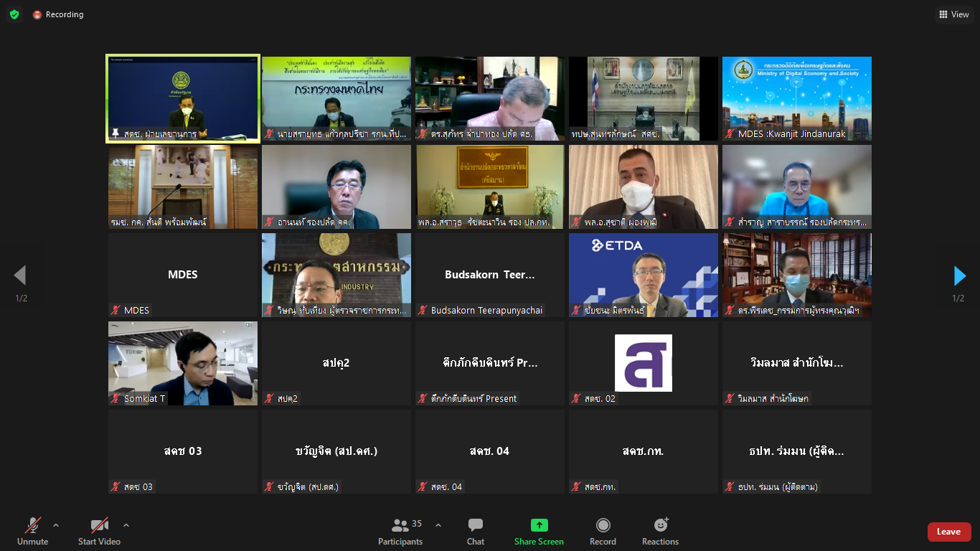Click the purple สดช. 02 profile picture
The width and height of the screenshot is (980, 551).
click(643, 363)
